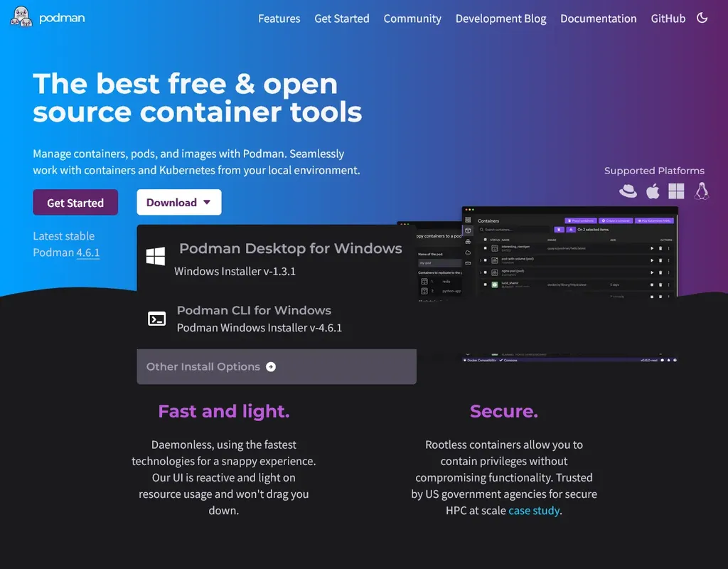Click the 'Windows Installer v-1.3.1' text

tap(235, 271)
